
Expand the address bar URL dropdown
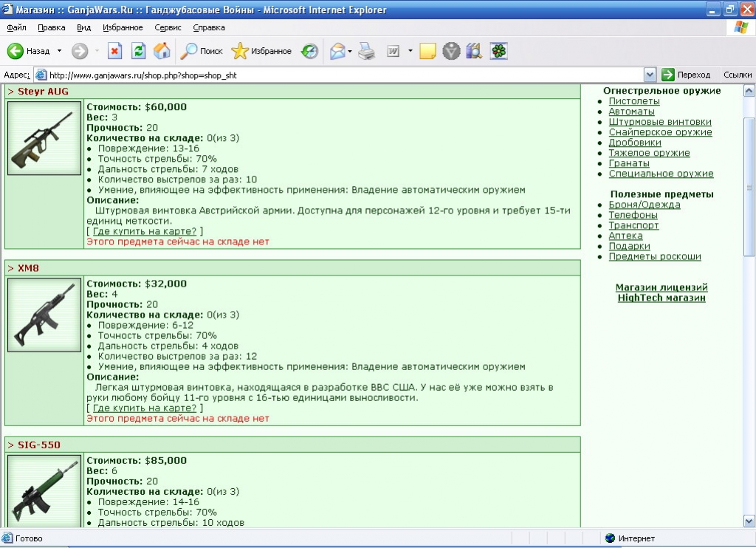click(650, 75)
